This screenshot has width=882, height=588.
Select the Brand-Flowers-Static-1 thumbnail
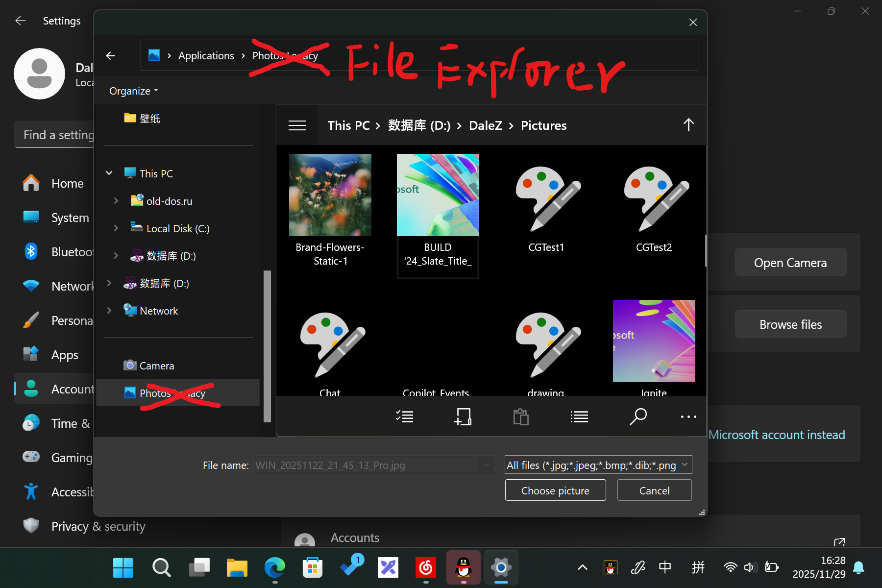330,195
